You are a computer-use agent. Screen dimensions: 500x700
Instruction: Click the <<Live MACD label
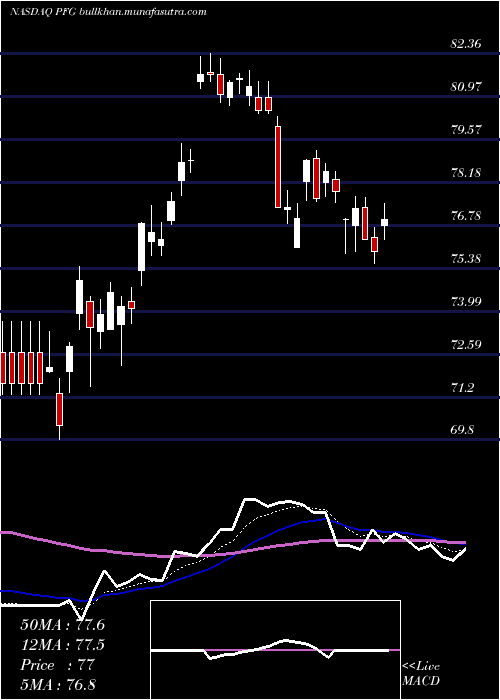tap(421, 673)
